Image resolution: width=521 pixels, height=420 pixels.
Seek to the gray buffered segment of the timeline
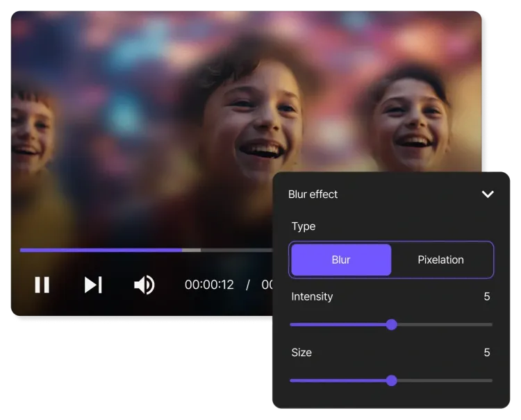[192, 250]
